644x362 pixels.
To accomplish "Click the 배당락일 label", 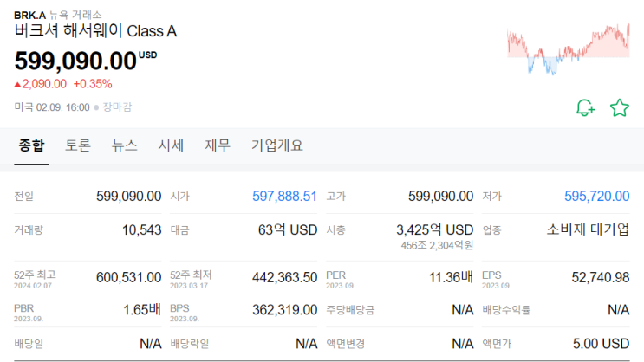I will pos(190,344).
